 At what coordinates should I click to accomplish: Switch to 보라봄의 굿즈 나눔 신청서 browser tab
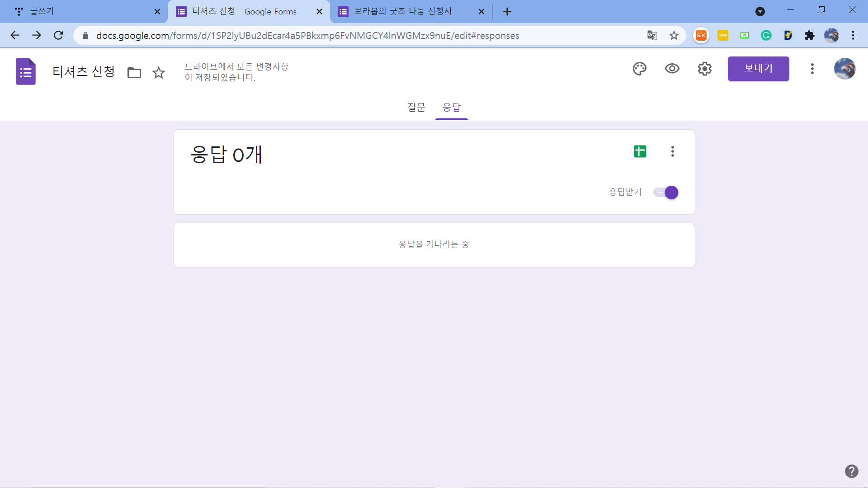[402, 11]
